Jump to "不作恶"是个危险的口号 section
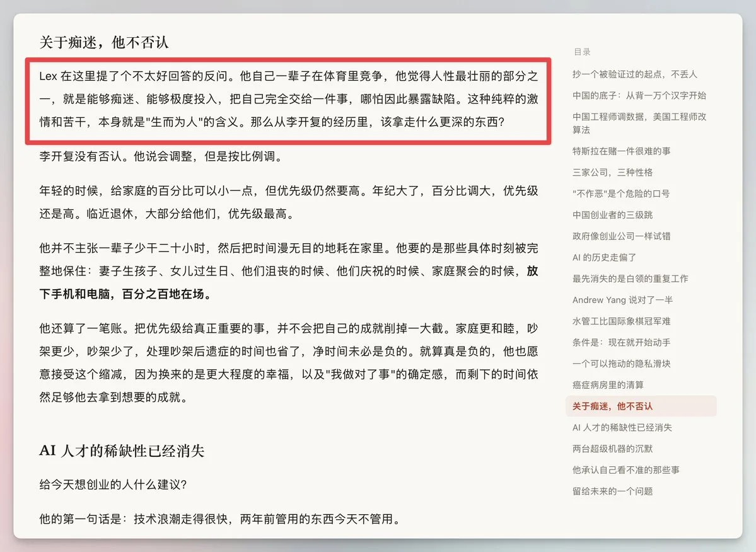 pos(621,193)
